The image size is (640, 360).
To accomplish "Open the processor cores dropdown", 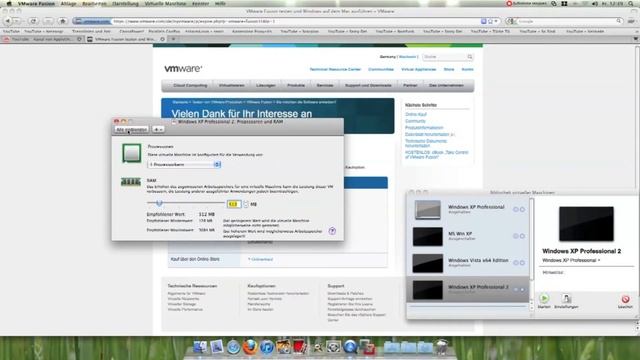I will point(184,164).
